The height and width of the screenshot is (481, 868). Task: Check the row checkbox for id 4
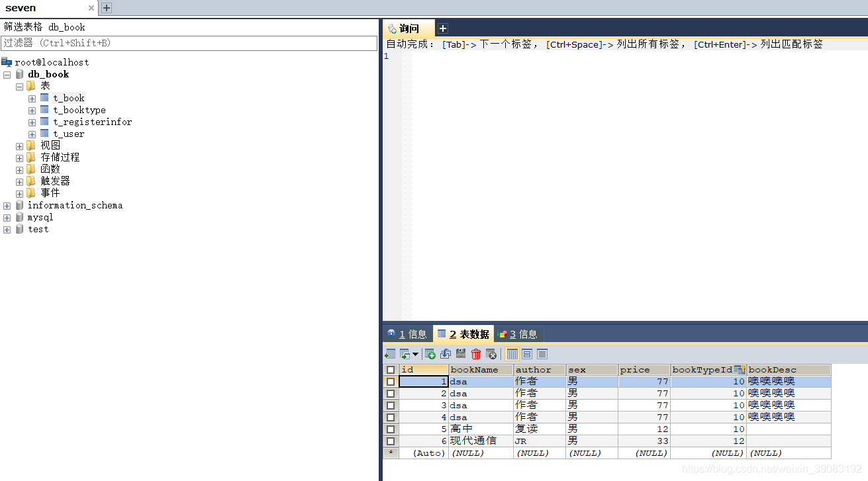tap(391, 417)
